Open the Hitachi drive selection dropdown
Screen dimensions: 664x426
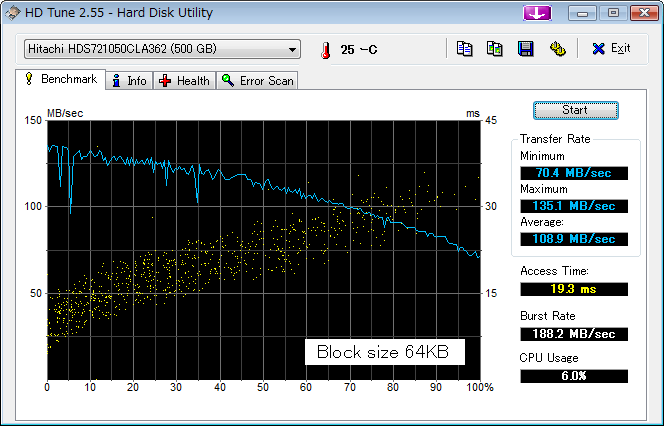click(161, 49)
